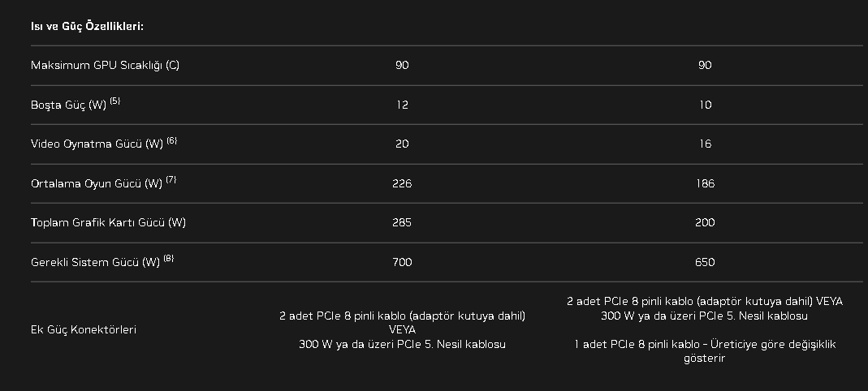Click the Isı ve Güç Özellikleri heading
The width and height of the screenshot is (868, 391).
(x=87, y=26)
